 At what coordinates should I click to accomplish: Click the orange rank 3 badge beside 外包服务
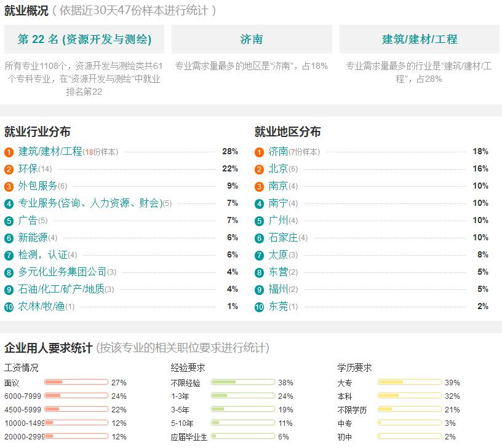coord(9,186)
